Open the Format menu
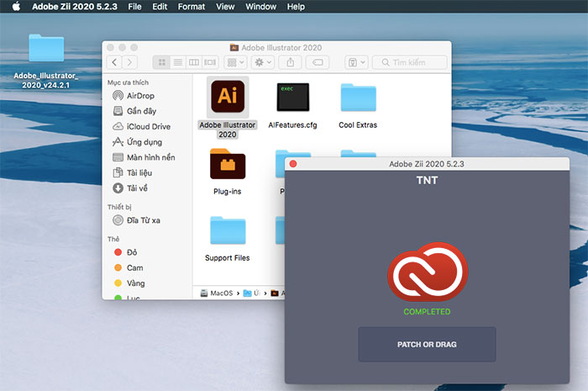 point(192,7)
